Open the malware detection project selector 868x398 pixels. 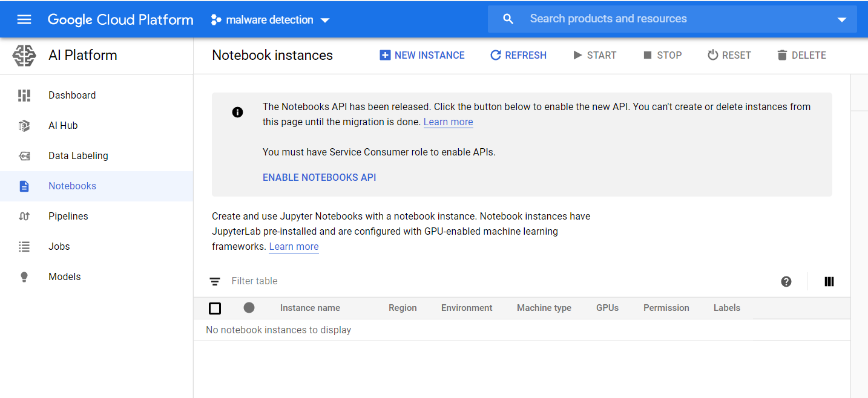tap(270, 19)
